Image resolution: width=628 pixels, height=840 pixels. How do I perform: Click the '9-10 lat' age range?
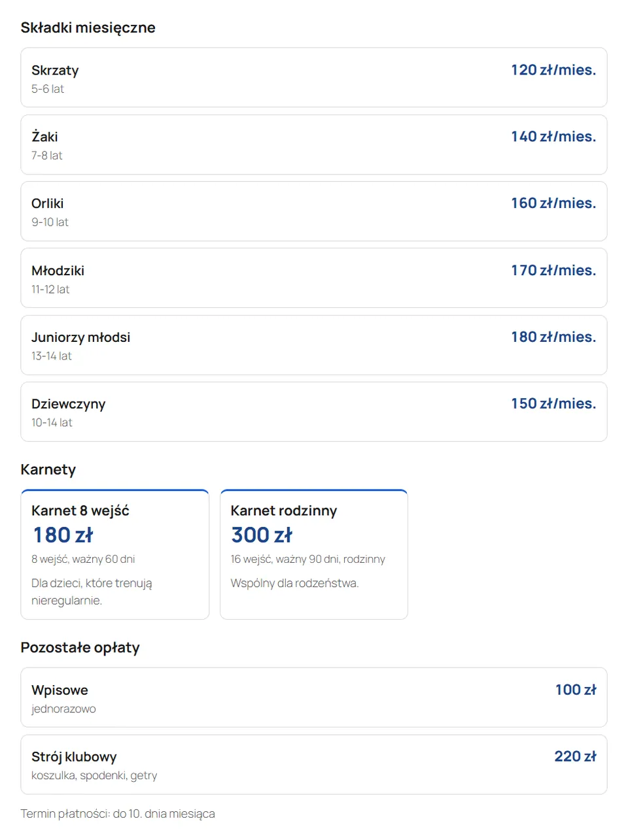[x=50, y=222]
